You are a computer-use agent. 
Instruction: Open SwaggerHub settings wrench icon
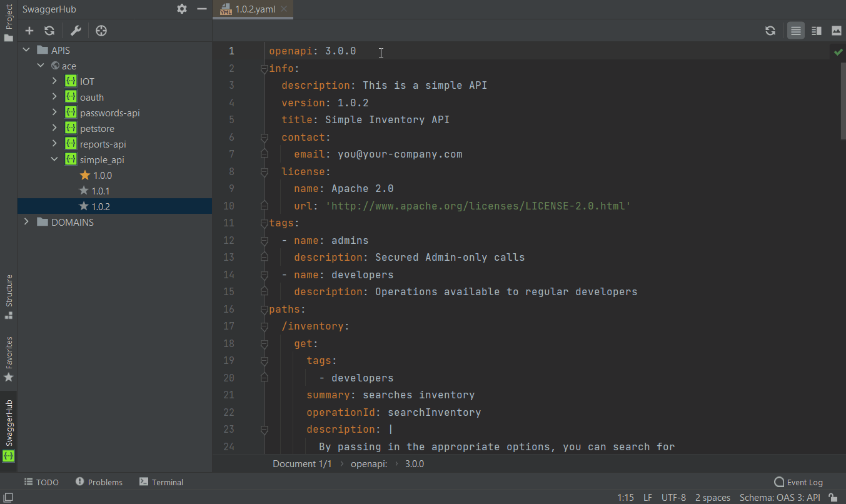click(76, 31)
